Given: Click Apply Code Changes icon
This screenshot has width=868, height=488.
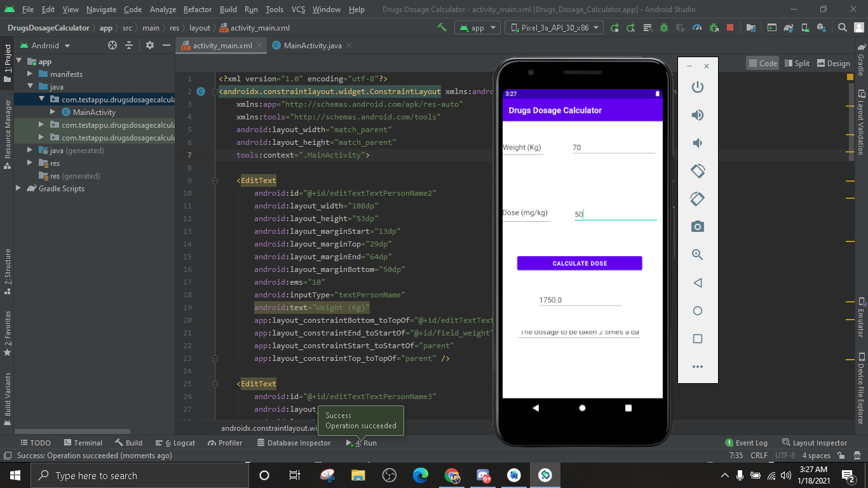Looking at the screenshot, I should [x=631, y=27].
